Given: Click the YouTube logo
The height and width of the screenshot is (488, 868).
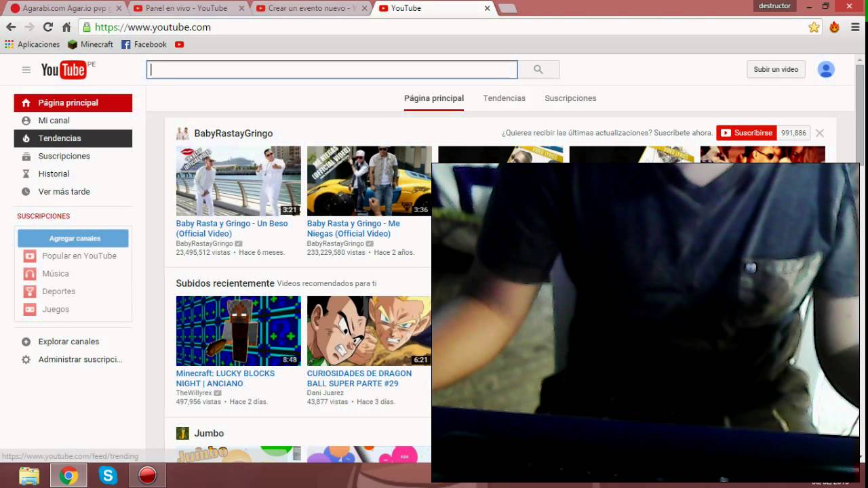Looking at the screenshot, I should [x=63, y=70].
